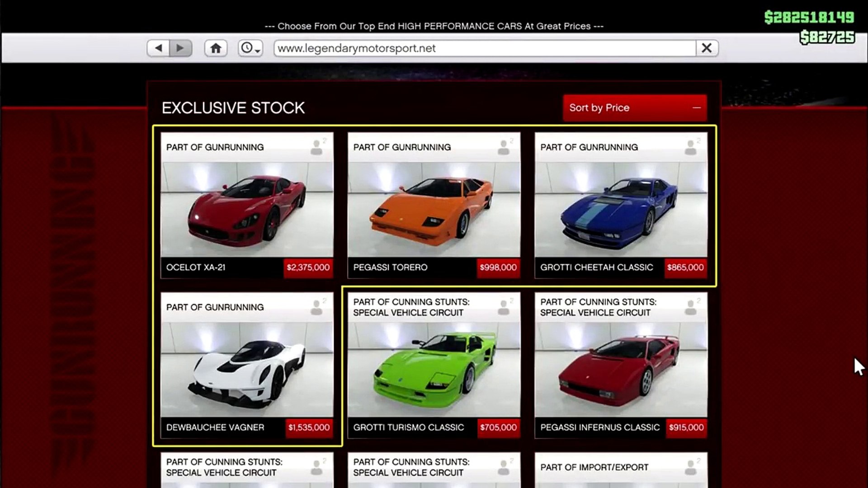Screen dimensions: 868x488
Task: Click the seat-count icon on Grotti Cheetah Classic card
Action: [692, 147]
